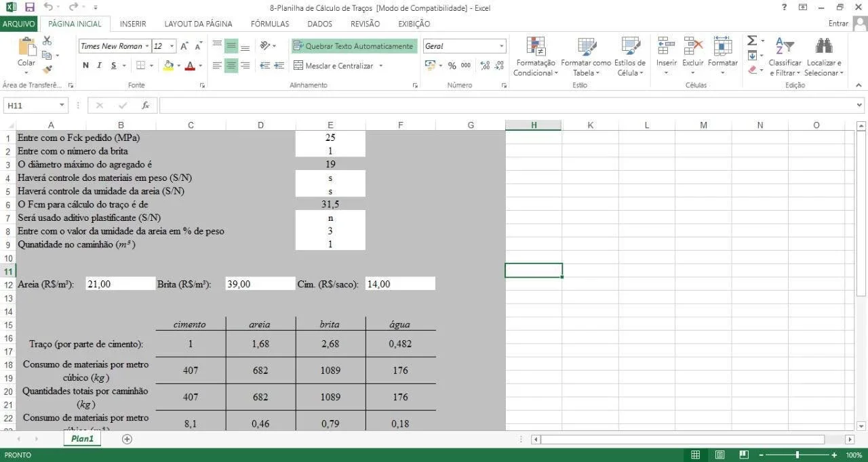Click Localizar e Selecionar button

[x=824, y=57]
